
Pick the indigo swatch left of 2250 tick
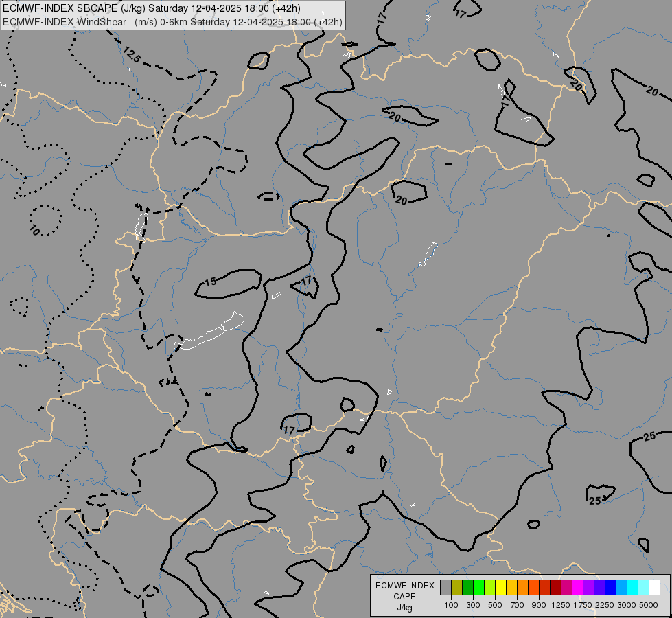click(x=599, y=587)
